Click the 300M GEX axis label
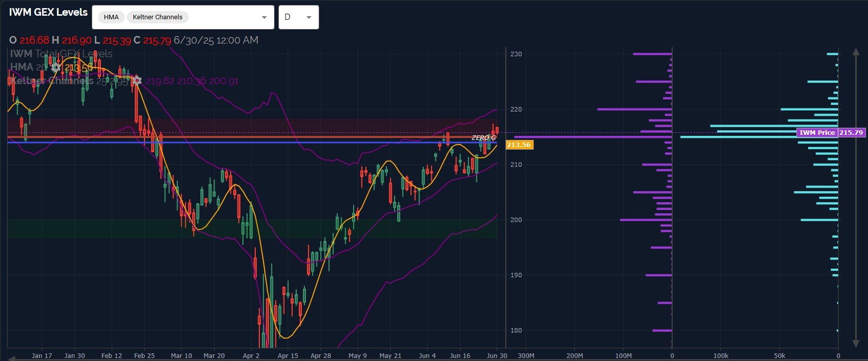The height and width of the screenshot is (361, 868). point(526,355)
